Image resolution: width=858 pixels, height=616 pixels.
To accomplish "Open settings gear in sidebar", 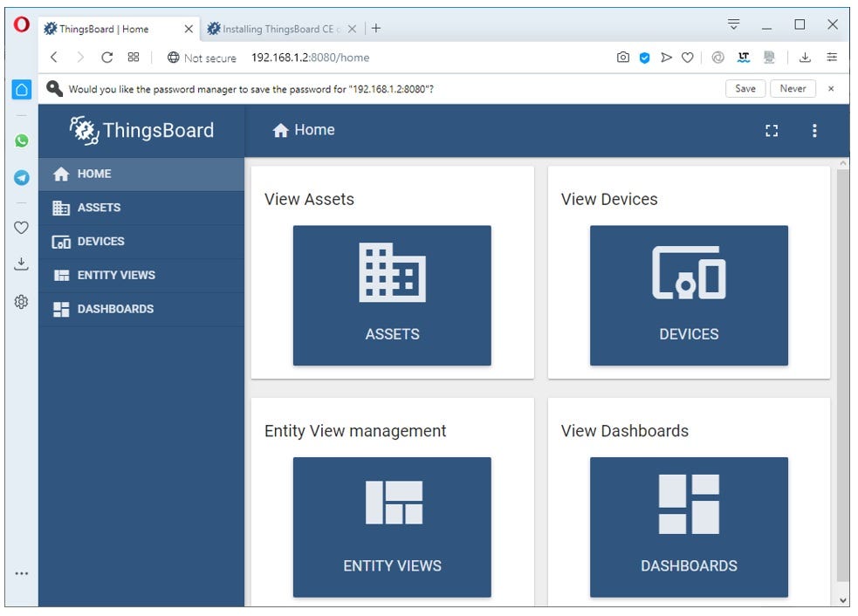I will (x=21, y=301).
